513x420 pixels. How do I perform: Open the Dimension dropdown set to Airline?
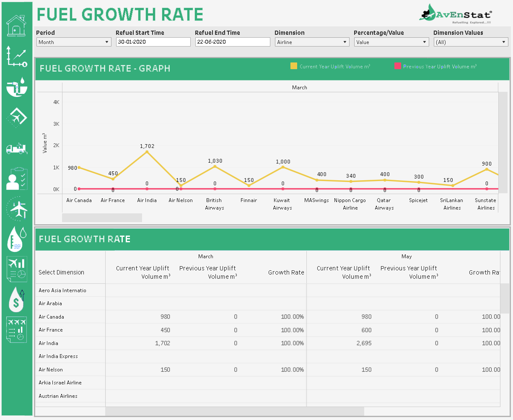[312, 42]
